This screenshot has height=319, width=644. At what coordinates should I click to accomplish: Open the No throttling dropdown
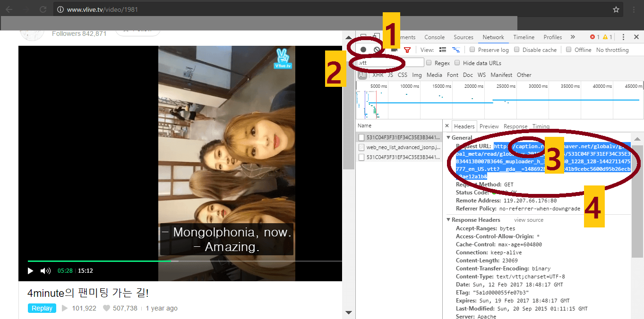612,50
